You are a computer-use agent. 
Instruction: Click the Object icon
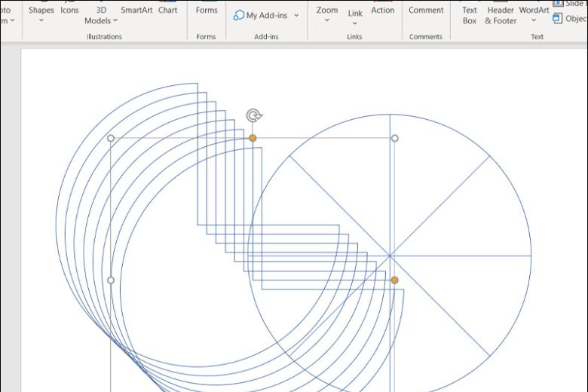point(558,18)
